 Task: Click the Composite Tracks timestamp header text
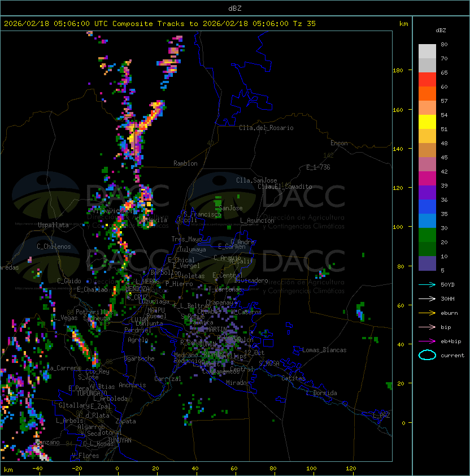[160, 24]
